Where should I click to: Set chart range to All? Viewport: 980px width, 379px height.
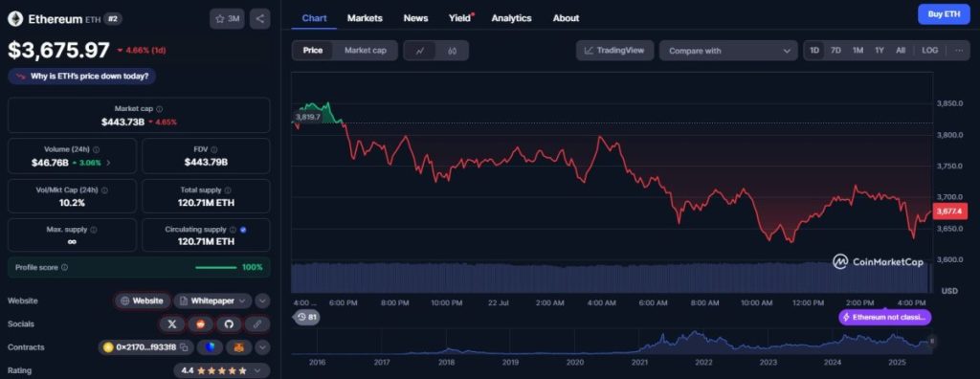(x=900, y=51)
